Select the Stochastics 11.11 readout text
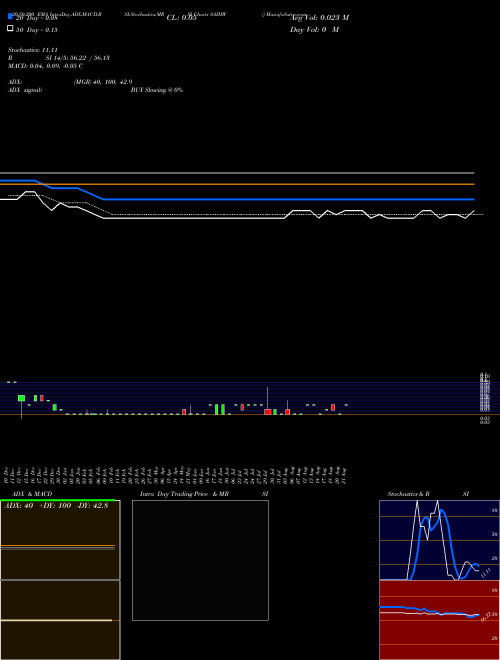 pyautogui.click(x=33, y=50)
